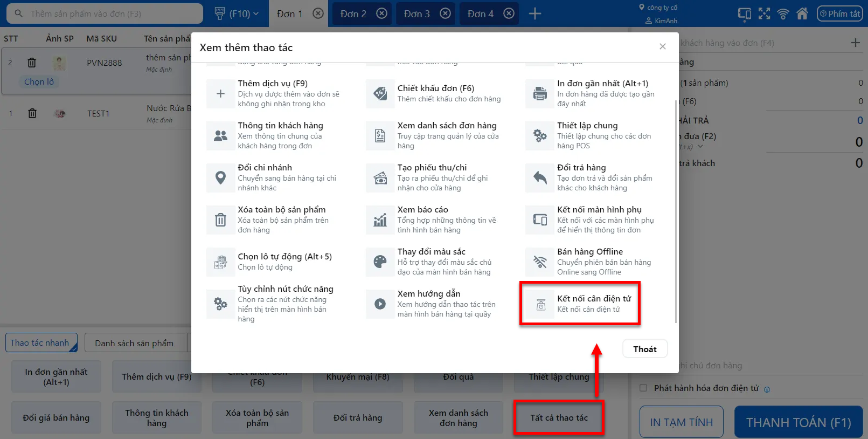Focus the Thêm sản phẩm vào đơn (F3) search field
This screenshot has height=439, width=868.
point(105,13)
